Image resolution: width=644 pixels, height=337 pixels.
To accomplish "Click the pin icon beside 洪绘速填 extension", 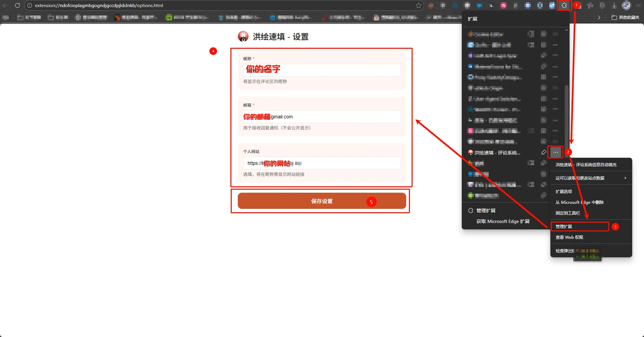I will coord(543,152).
